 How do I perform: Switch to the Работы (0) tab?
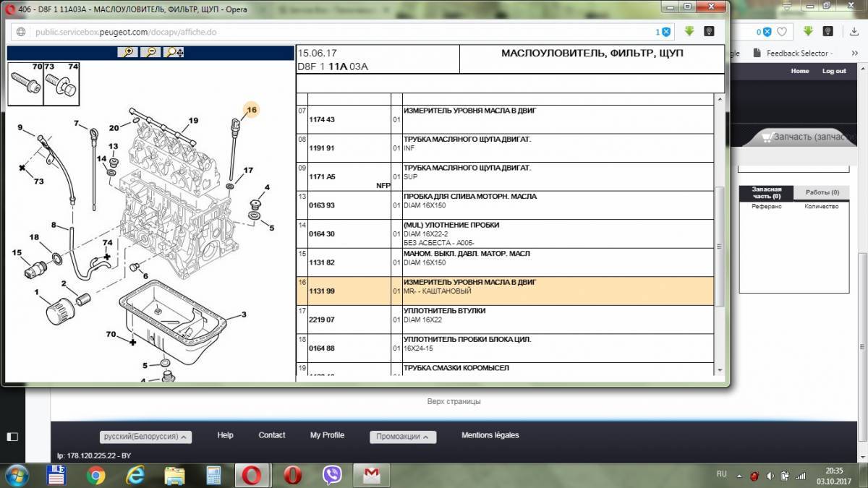[x=822, y=193]
